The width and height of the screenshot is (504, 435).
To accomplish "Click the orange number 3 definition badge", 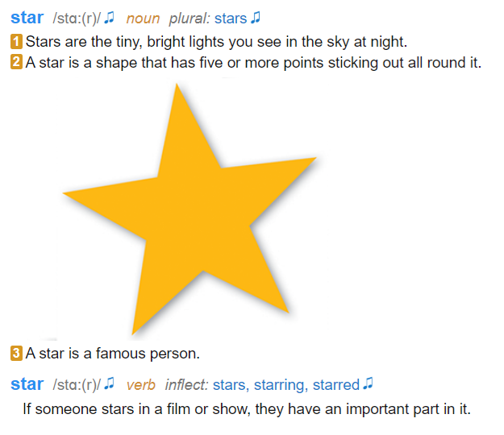I will (16, 353).
